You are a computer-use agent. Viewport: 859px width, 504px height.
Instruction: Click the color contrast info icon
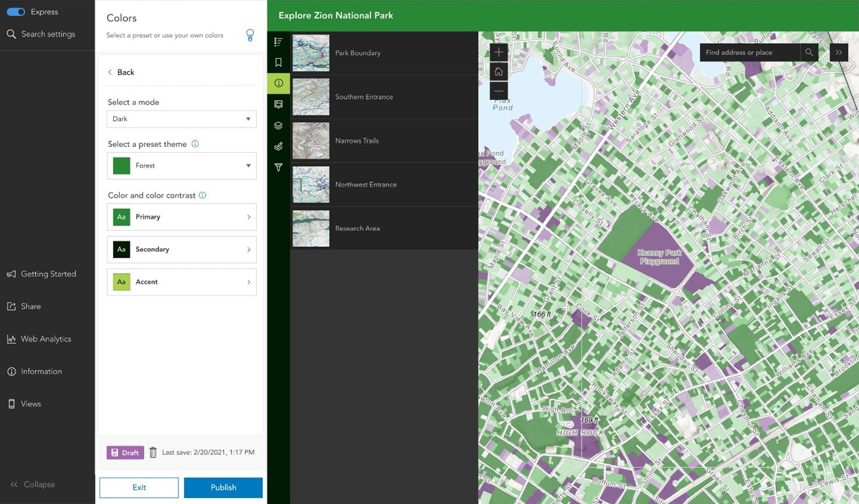coord(202,195)
